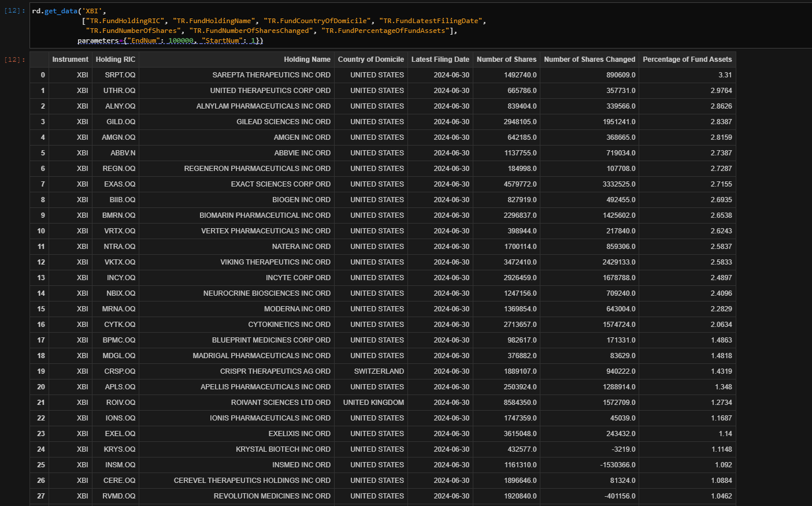The width and height of the screenshot is (812, 506).
Task: Click the 'TR.FundPercentageOfFundAssets' string in code
Action: pyautogui.click(x=385, y=31)
